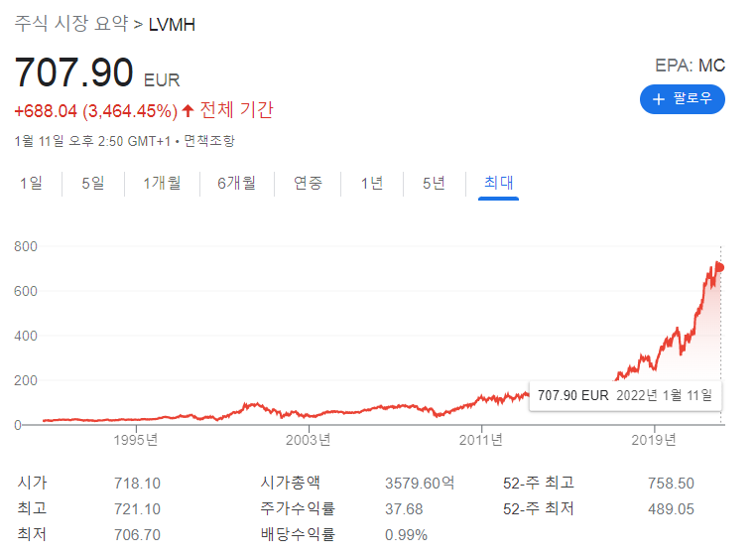This screenshot has width=756, height=559.
Task: Click the 면책조항 disclaimer link
Action: [x=209, y=141]
